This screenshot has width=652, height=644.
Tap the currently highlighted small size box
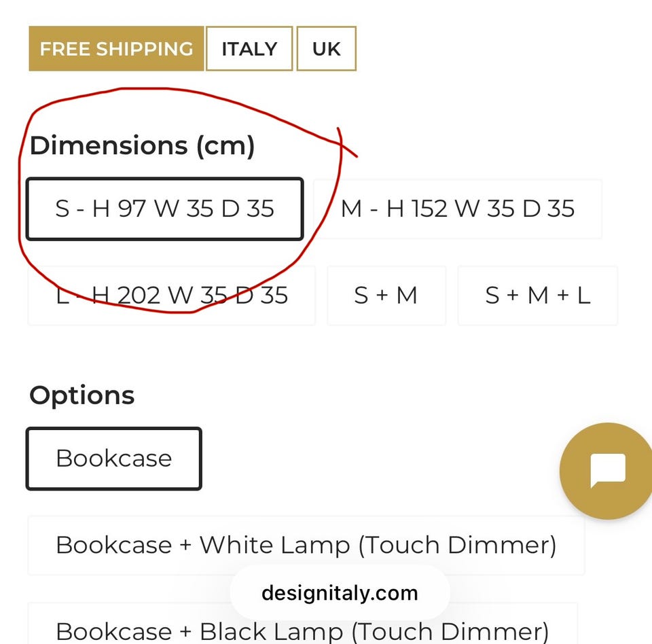click(x=164, y=209)
